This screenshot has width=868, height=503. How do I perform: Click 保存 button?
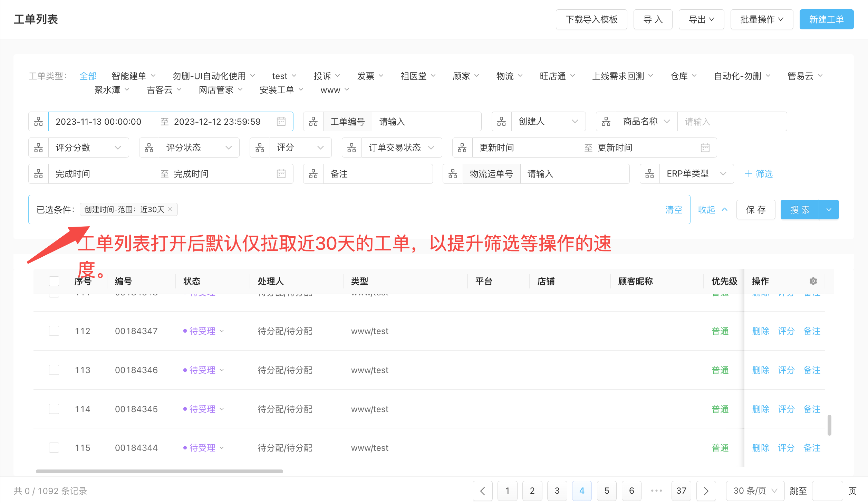pyautogui.click(x=756, y=210)
